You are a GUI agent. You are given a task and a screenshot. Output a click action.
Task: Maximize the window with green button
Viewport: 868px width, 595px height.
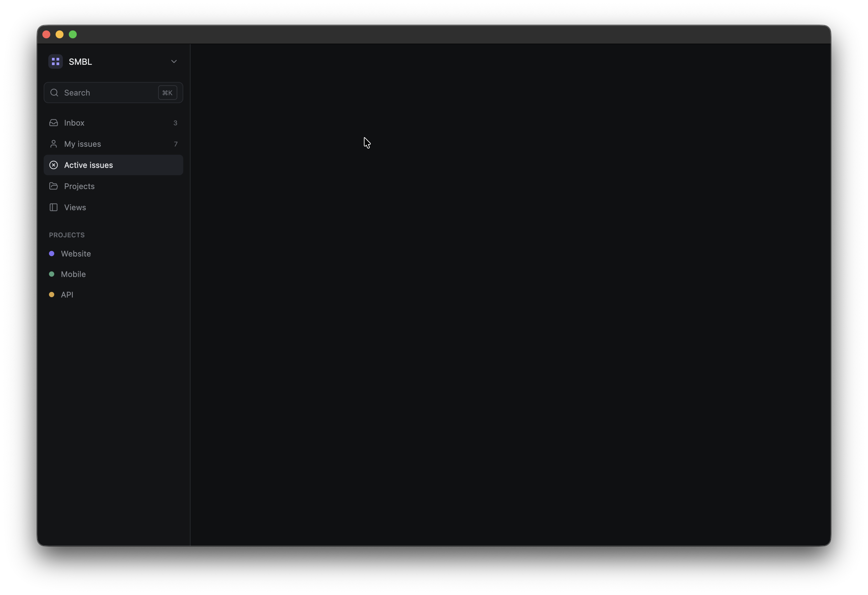[x=73, y=34]
